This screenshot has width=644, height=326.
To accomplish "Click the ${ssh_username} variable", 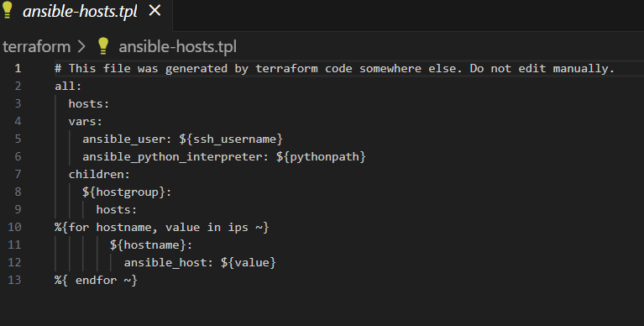I will coord(231,139).
